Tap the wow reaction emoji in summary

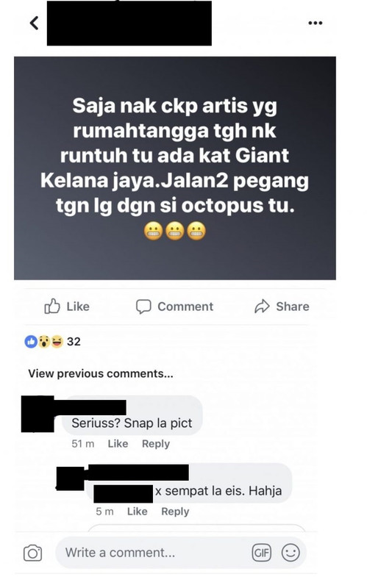[44, 341]
